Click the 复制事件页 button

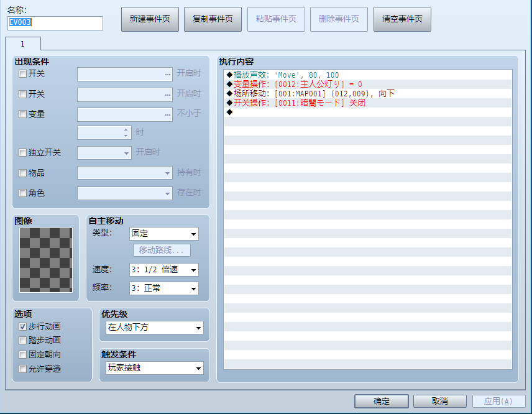213,19
